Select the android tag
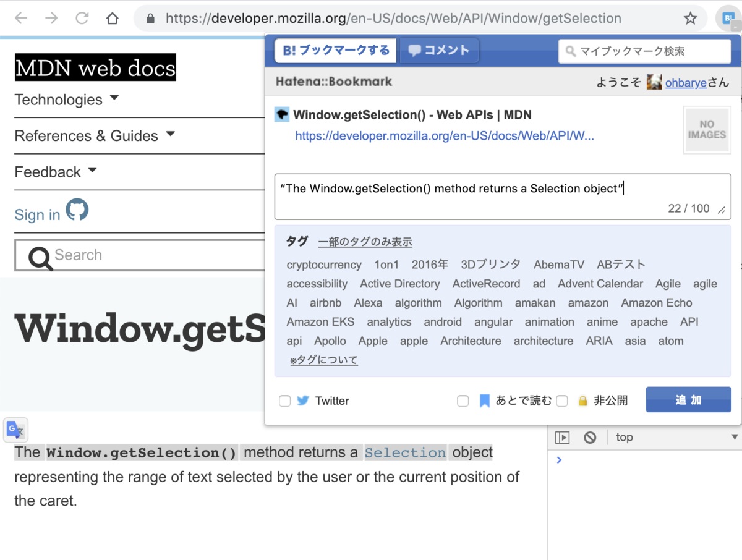Screen dimensions: 742x560 [443, 322]
